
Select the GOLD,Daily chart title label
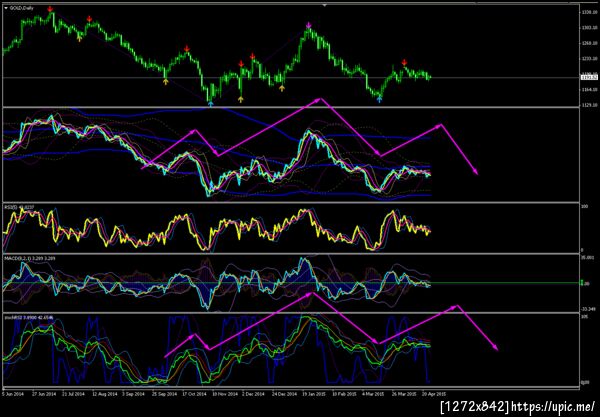point(22,8)
